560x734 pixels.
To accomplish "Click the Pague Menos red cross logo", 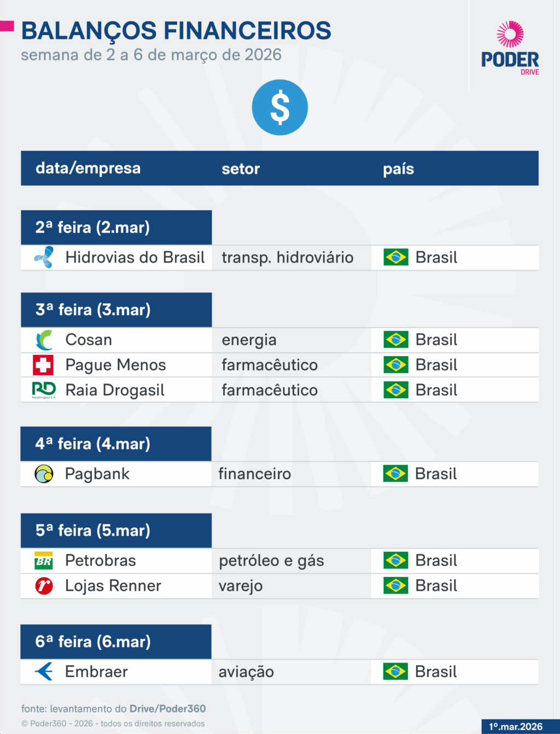I will pos(43,365).
